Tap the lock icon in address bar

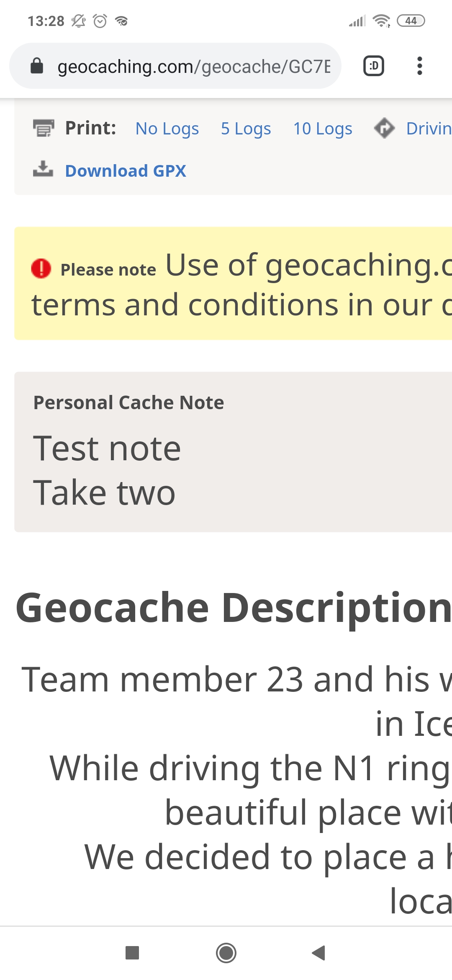click(37, 66)
